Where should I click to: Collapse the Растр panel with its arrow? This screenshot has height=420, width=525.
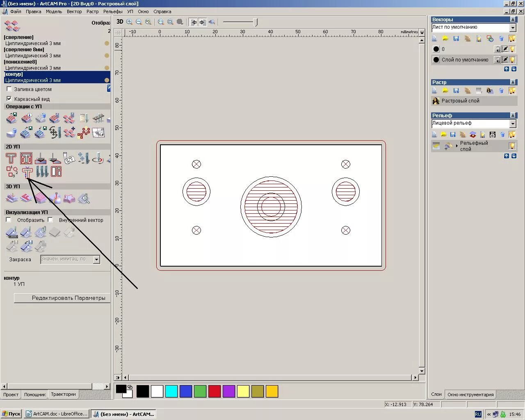(x=513, y=82)
